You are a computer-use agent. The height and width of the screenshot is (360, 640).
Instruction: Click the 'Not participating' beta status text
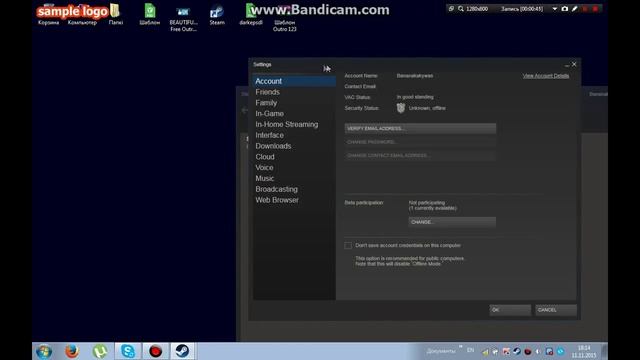(x=427, y=202)
